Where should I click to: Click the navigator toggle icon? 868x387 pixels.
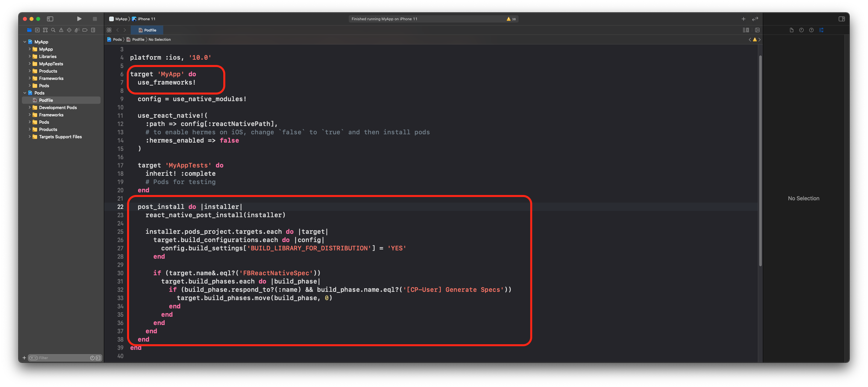point(50,19)
